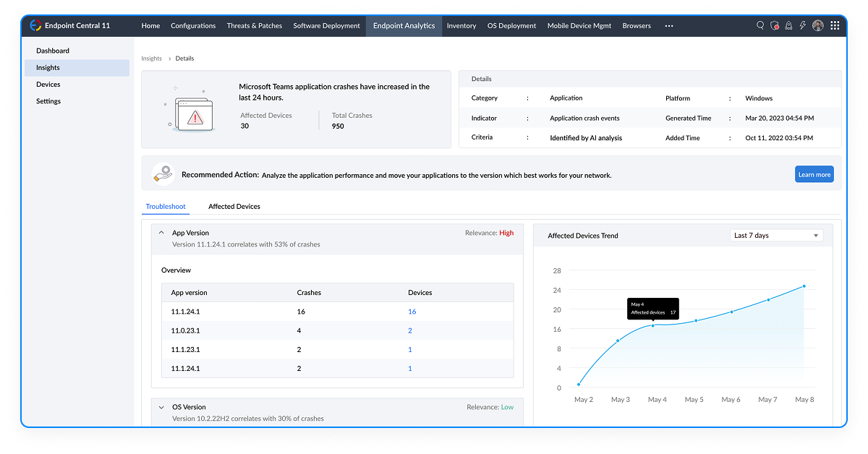Select the Endpoint Analytics menu
Screen dimensions: 868x454
tap(404, 26)
